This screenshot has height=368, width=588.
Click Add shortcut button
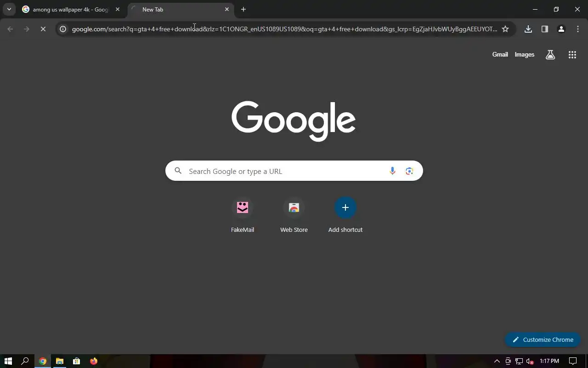[345, 215]
